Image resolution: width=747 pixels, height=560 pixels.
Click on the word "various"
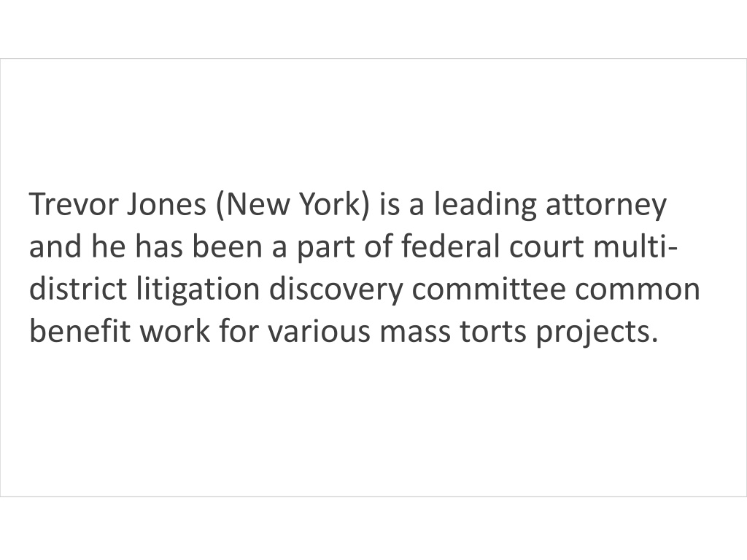[319, 332]
